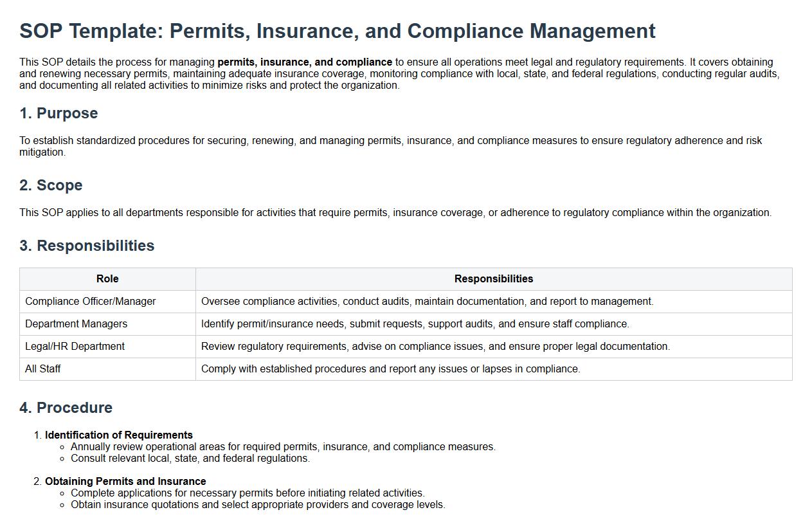Image resolution: width=812 pixels, height=519 pixels.
Task: Select the 'All Staff' table cell
Action: 43,369
